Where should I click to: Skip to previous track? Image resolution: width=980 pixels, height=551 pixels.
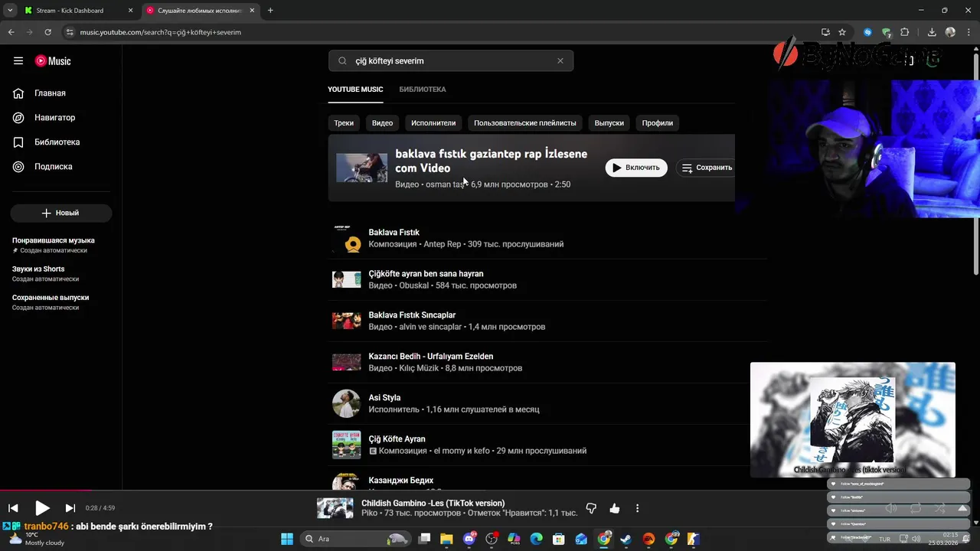pos(13,508)
